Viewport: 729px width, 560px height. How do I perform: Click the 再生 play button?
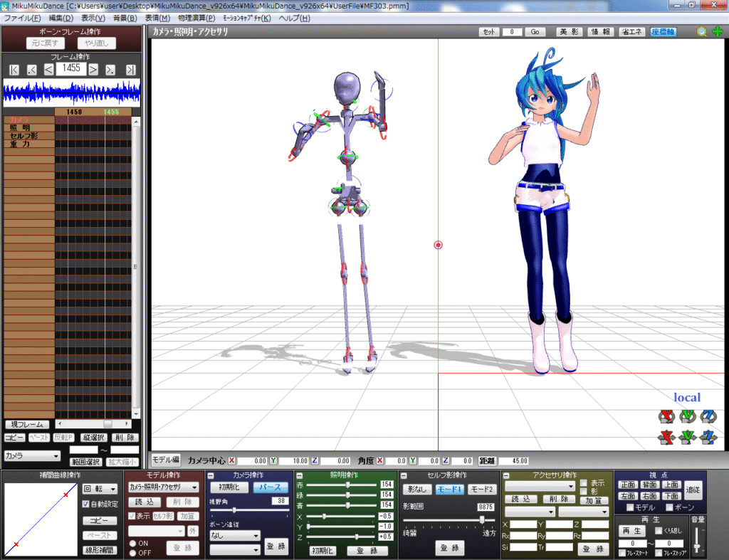pyautogui.click(x=631, y=531)
